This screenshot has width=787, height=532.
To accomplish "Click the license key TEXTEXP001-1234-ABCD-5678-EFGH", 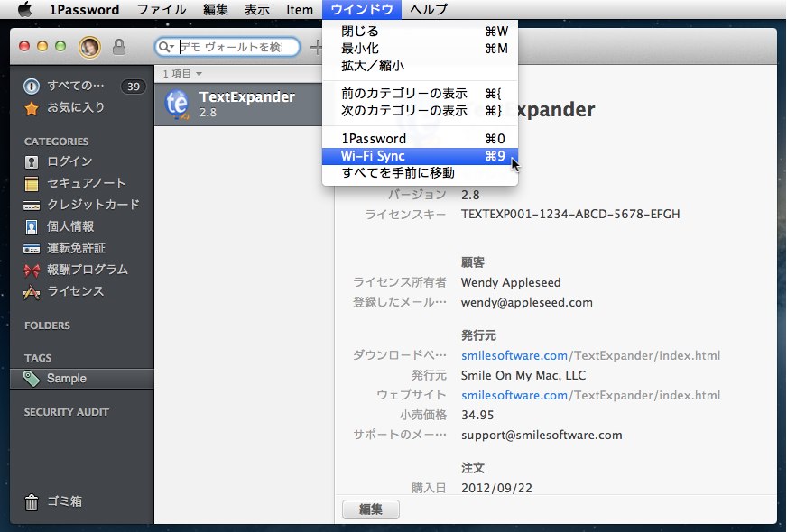I will (x=570, y=214).
